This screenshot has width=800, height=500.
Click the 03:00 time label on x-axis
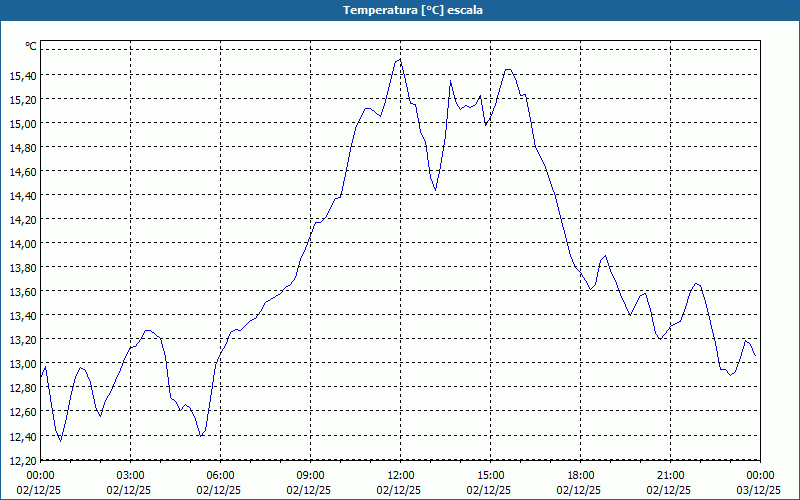pos(130,475)
